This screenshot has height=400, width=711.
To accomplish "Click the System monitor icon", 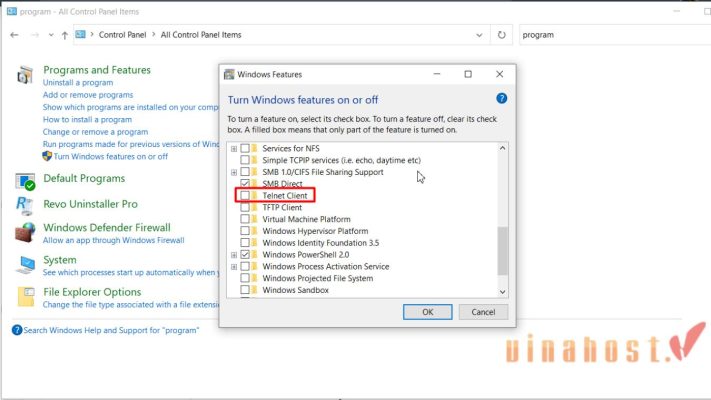I will pyautogui.click(x=25, y=265).
